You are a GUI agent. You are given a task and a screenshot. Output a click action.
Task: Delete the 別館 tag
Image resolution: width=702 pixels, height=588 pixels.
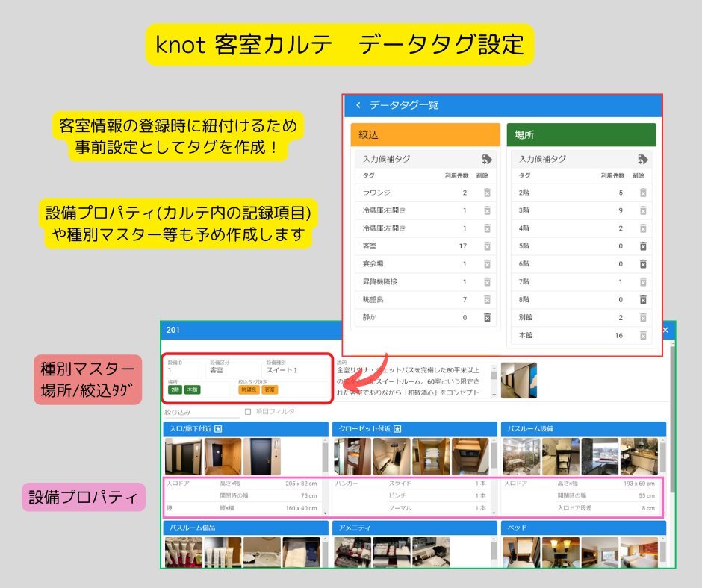(643, 318)
